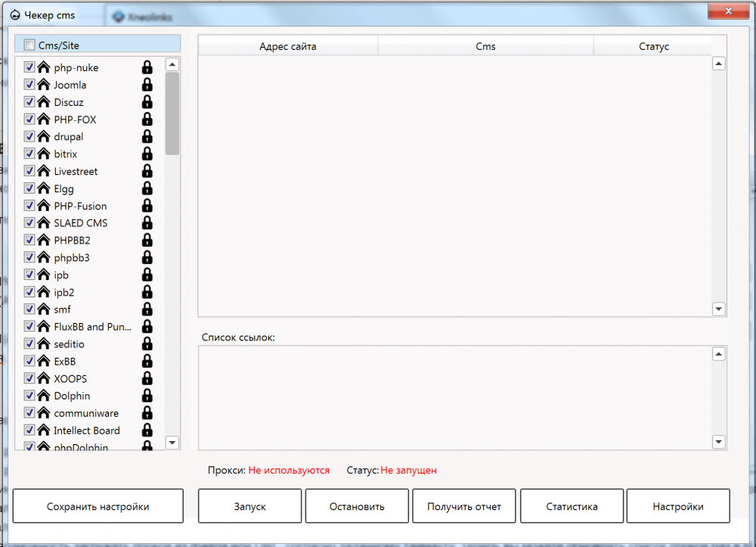Select the FluxBB and Pun... list entry
756x547 pixels.
pos(92,327)
